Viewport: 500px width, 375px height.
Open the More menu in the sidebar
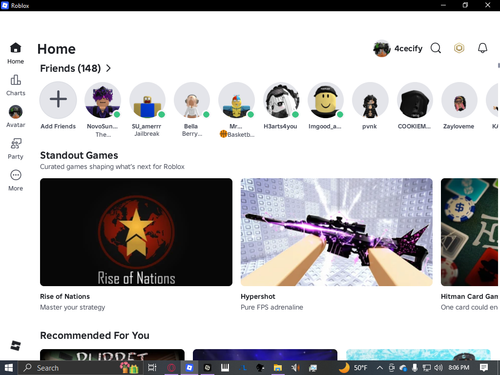click(15, 180)
